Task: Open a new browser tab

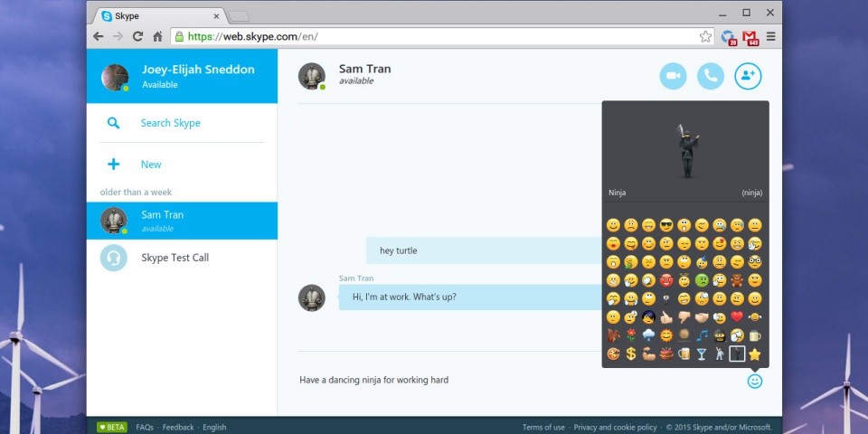Action: tap(239, 16)
